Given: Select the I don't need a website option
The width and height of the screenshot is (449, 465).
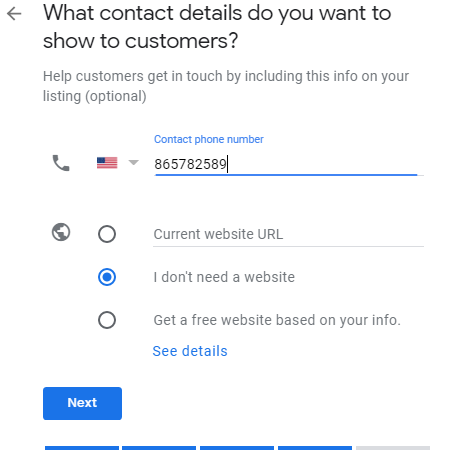Looking at the screenshot, I should [107, 277].
